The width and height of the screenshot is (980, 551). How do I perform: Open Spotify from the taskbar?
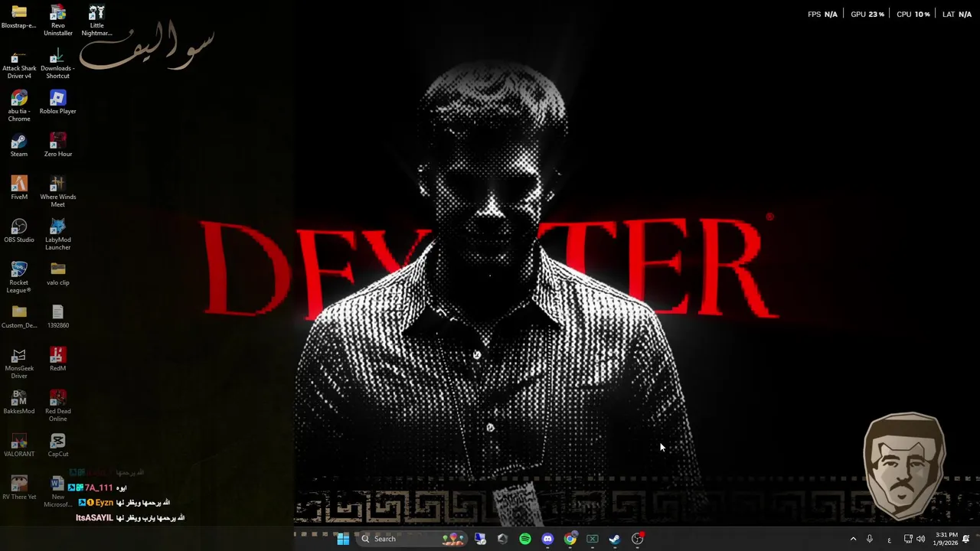point(525,539)
